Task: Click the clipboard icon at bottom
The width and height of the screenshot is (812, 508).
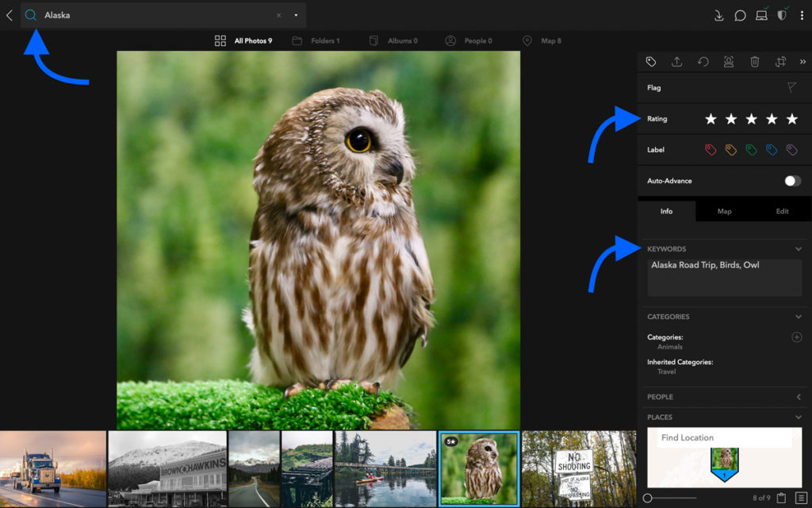Action: [x=781, y=498]
